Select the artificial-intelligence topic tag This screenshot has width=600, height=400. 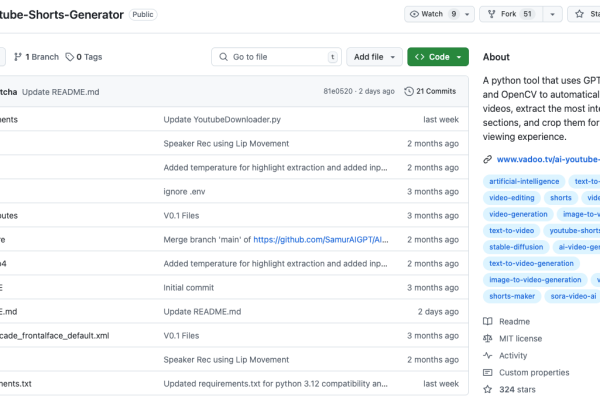coord(524,181)
